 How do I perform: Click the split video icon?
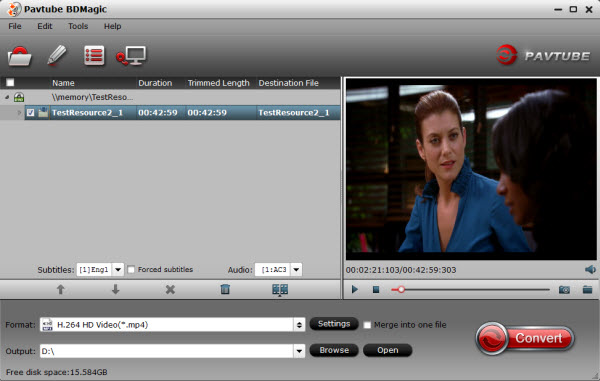(x=280, y=290)
